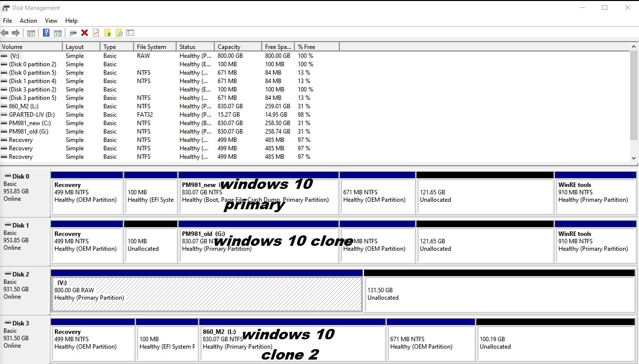The height and width of the screenshot is (364, 639).
Task: Click the volume list scroll up arrow
Action: click(x=635, y=47)
